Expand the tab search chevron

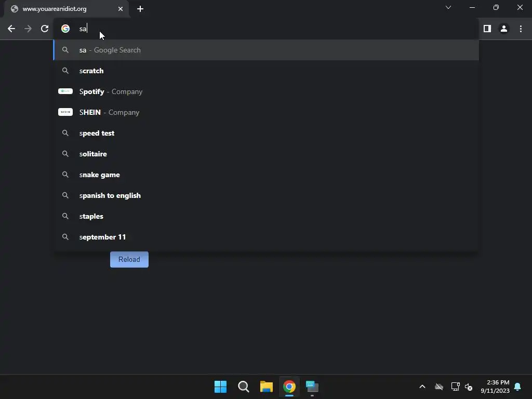point(448,7)
